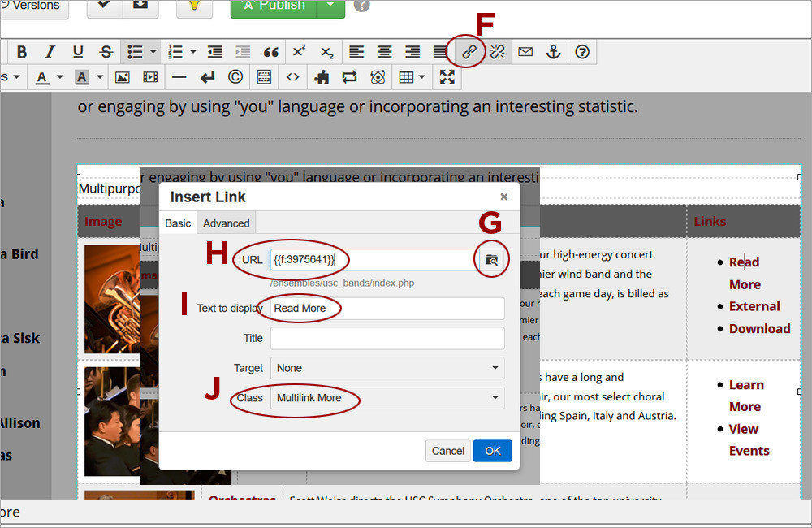
Task: Click the Insert/Edit Link chain icon
Action: tap(469, 52)
